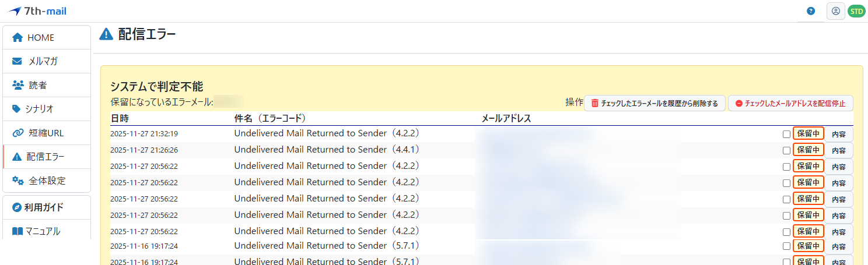
Task: Check the 2025-11-27 21:32:19 error row checkbox
Action: click(x=787, y=134)
